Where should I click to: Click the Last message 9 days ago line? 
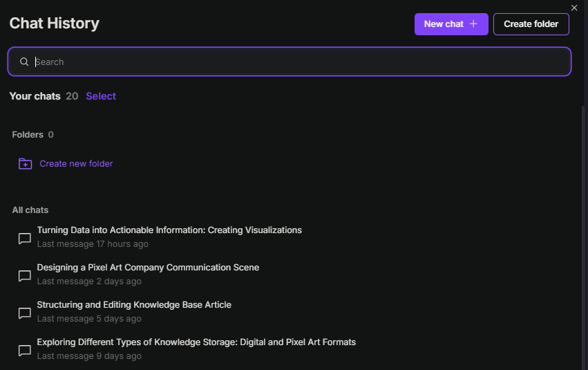coord(89,356)
